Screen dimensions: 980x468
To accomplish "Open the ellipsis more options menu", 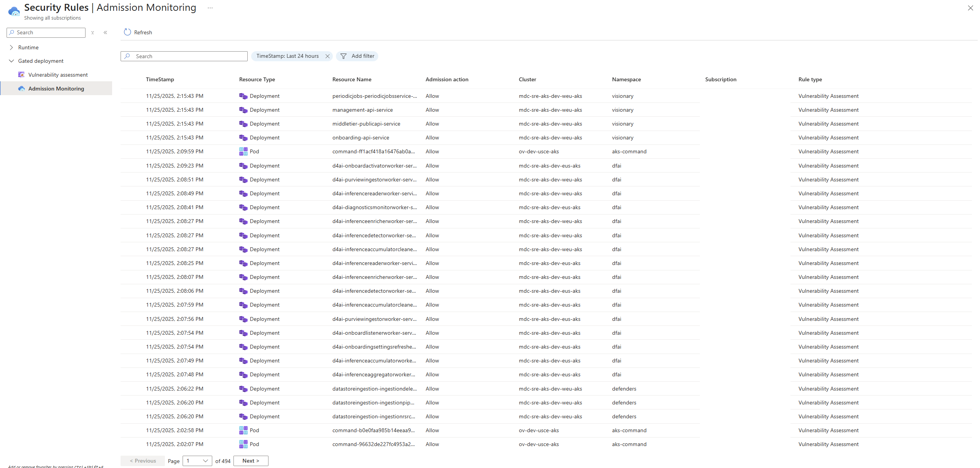I will click(x=210, y=8).
